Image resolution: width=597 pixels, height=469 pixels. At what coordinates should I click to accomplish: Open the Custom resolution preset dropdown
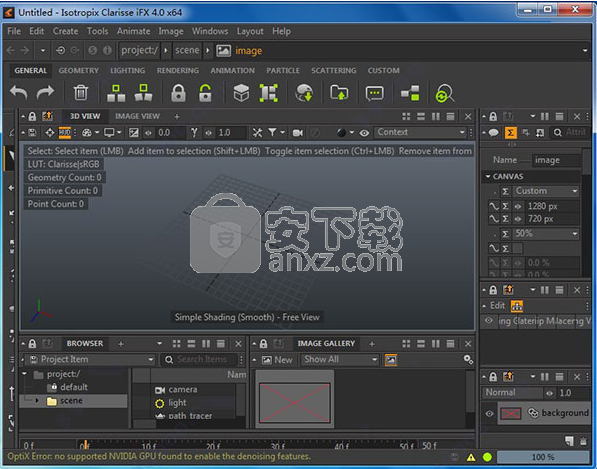(545, 191)
